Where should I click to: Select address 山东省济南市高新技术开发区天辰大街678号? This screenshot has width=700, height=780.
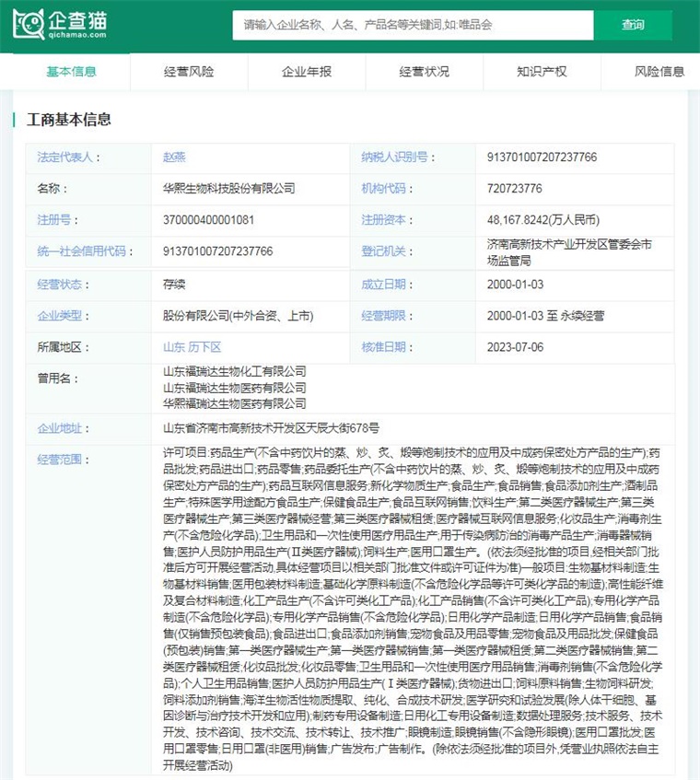pyautogui.click(x=271, y=428)
